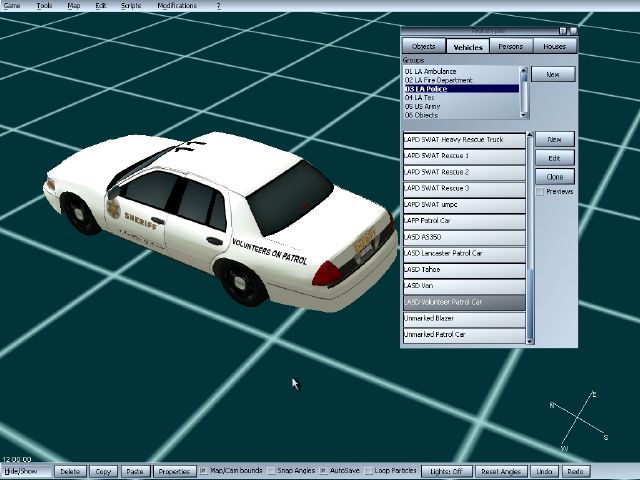Open the Properties dialog
The height and width of the screenshot is (480, 640).
[x=174, y=471]
